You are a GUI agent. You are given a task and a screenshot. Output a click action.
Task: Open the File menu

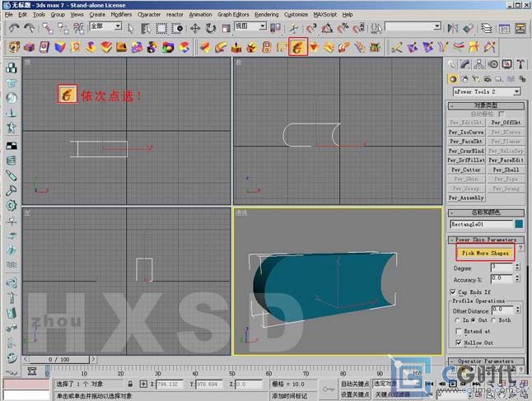coord(9,15)
